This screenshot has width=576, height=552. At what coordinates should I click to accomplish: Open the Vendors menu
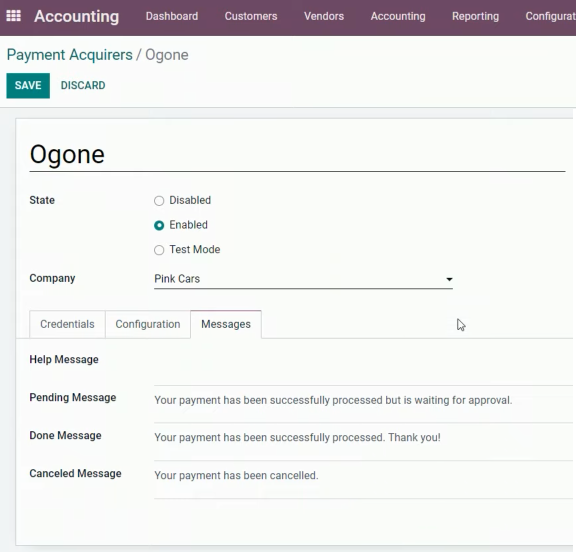pos(324,16)
